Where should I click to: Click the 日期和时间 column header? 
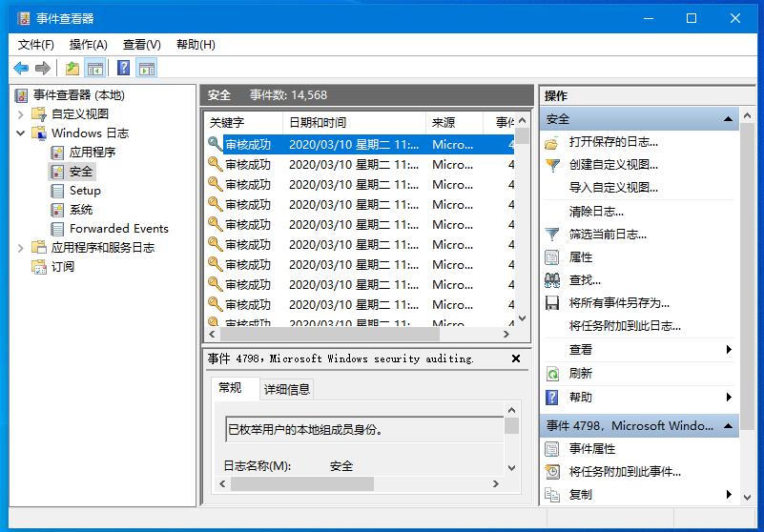pyautogui.click(x=318, y=123)
